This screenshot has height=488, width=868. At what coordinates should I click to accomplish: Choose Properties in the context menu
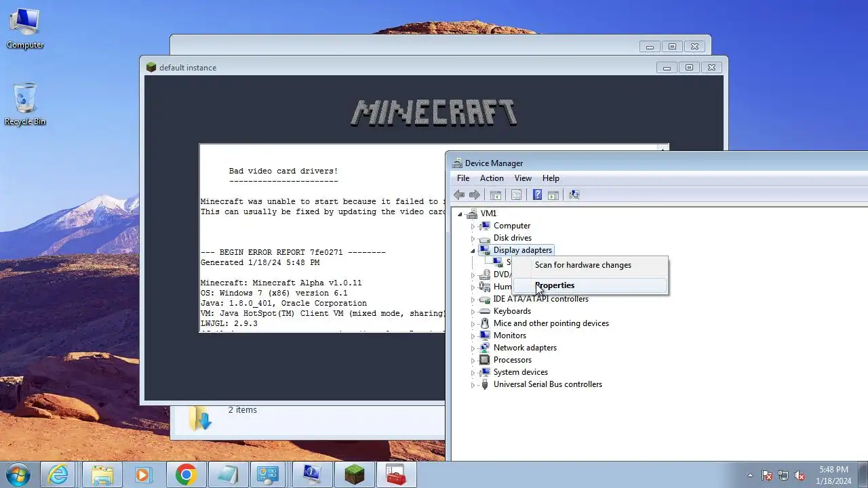[x=589, y=285]
